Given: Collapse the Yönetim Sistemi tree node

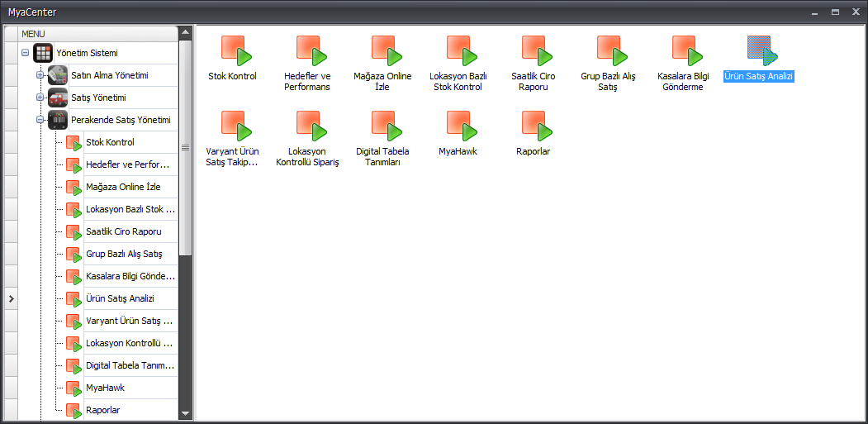Looking at the screenshot, I should click(x=25, y=53).
